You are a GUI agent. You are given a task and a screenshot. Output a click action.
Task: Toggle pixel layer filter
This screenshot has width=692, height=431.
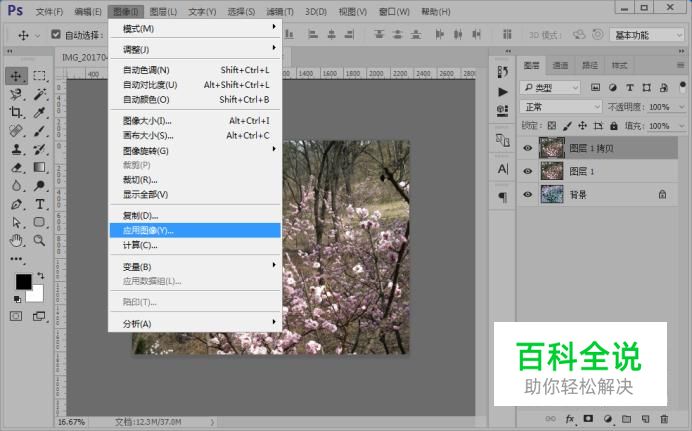tap(595, 87)
